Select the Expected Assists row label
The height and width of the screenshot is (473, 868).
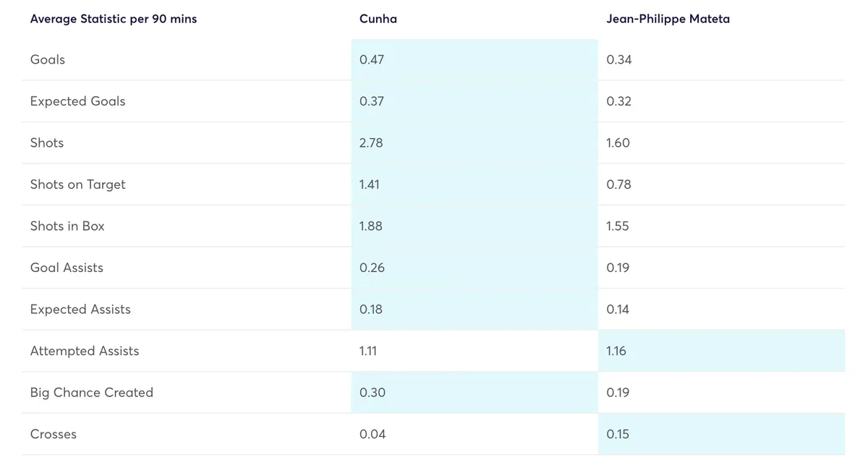pyautogui.click(x=80, y=309)
